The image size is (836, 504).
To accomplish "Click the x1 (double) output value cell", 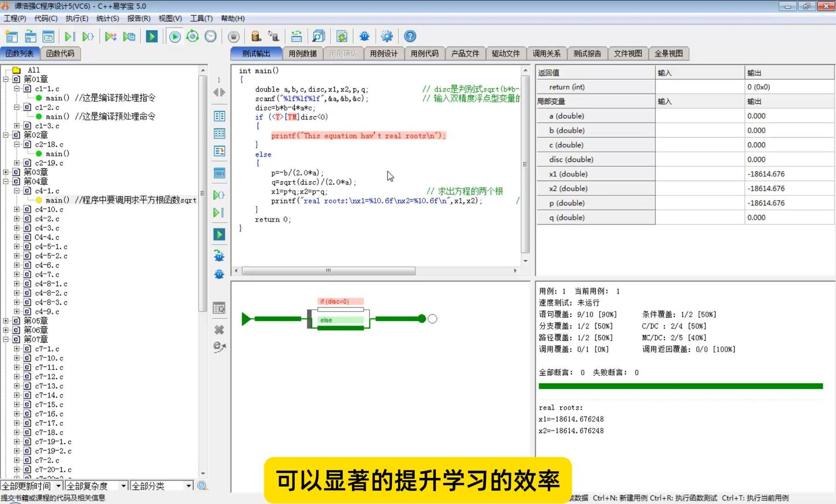I will (x=789, y=174).
